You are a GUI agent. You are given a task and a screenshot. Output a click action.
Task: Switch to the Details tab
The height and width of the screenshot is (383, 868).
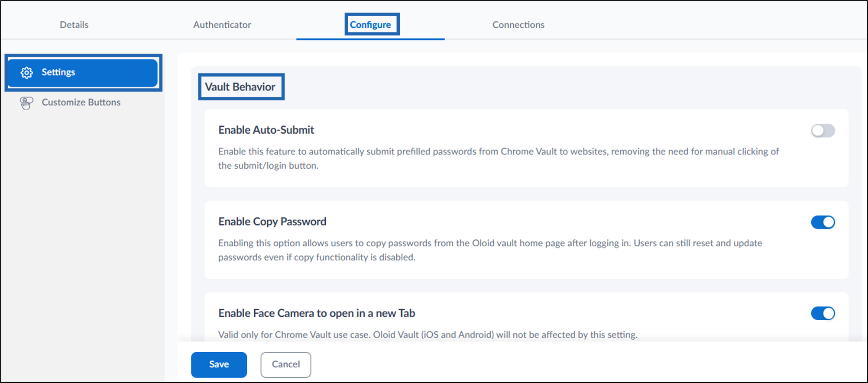(74, 25)
